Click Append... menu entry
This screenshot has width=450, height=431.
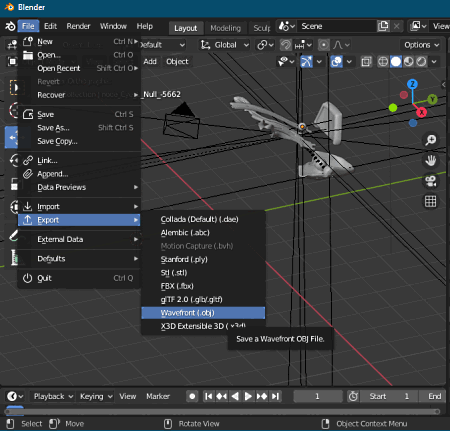79,174
